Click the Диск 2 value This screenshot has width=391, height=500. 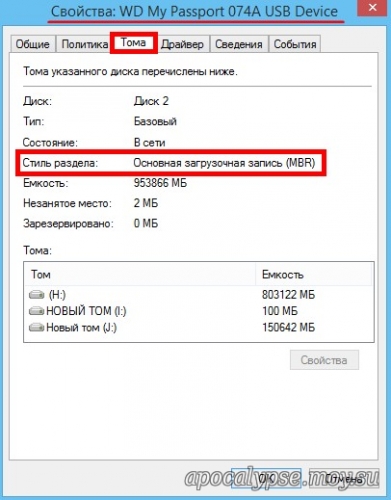[151, 101]
